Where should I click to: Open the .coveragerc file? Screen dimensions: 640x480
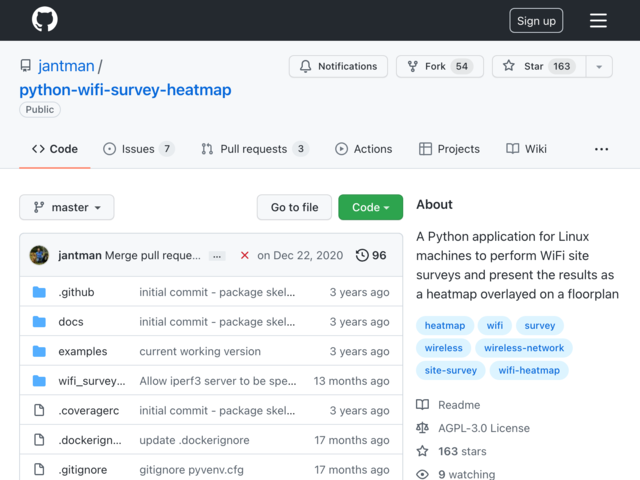(x=89, y=411)
